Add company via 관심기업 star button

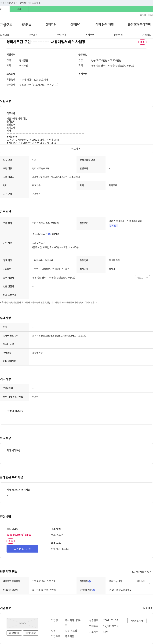tap(14, 633)
